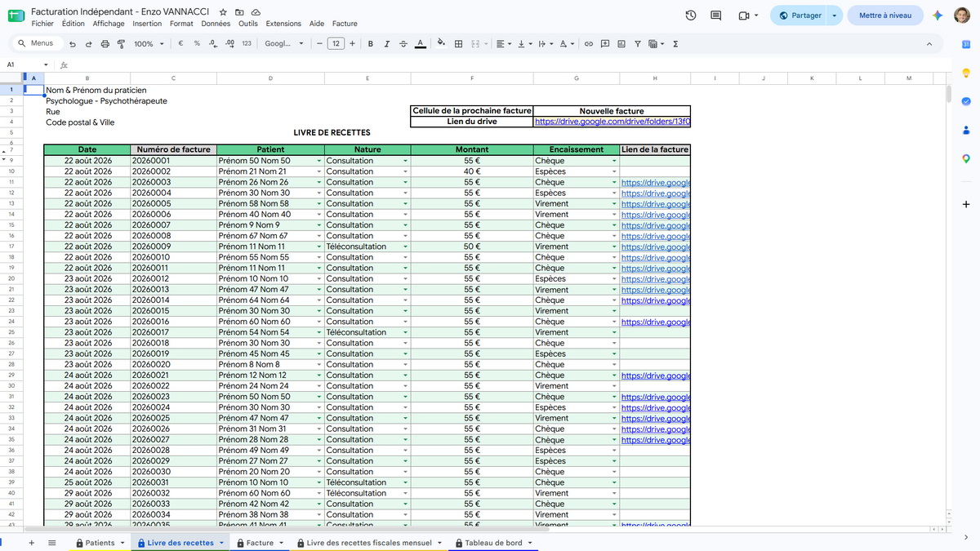This screenshot has height=551, width=980.
Task: Open Gemini assistant
Action: [x=938, y=16]
